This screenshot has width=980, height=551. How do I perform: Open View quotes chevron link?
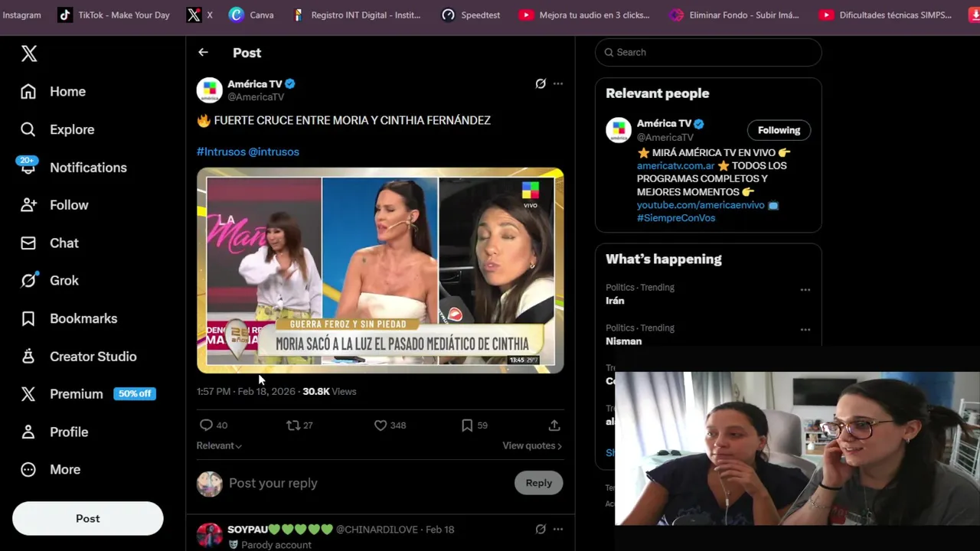tap(532, 445)
